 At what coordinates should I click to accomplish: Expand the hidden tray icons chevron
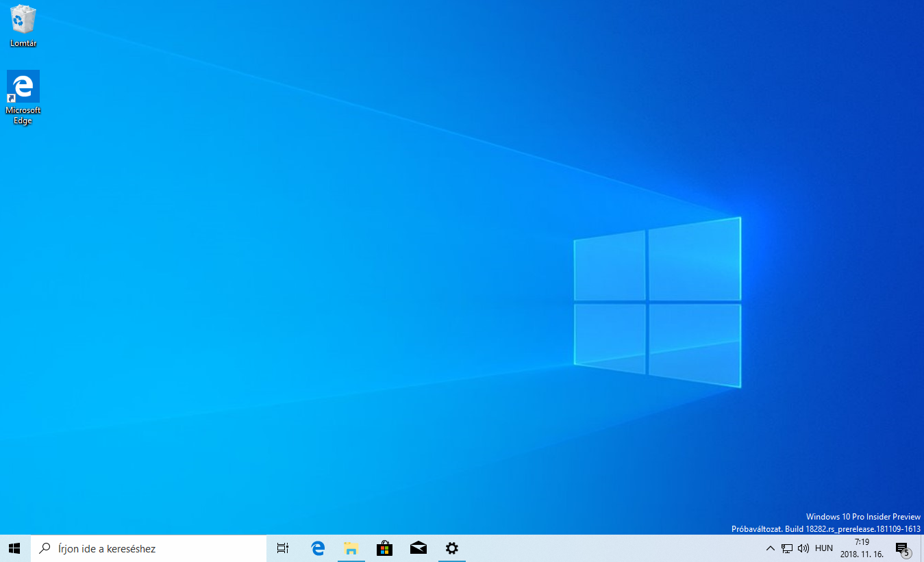coord(770,548)
